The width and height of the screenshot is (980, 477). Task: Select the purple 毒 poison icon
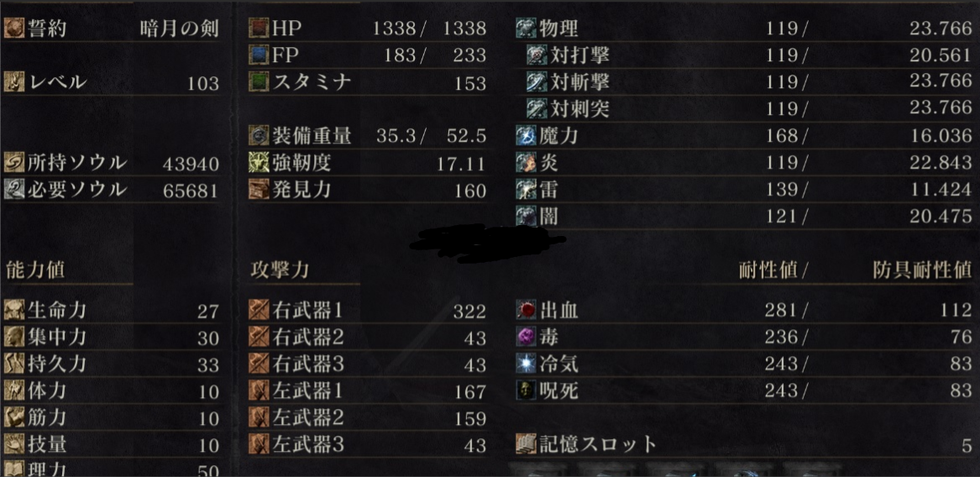click(x=527, y=337)
